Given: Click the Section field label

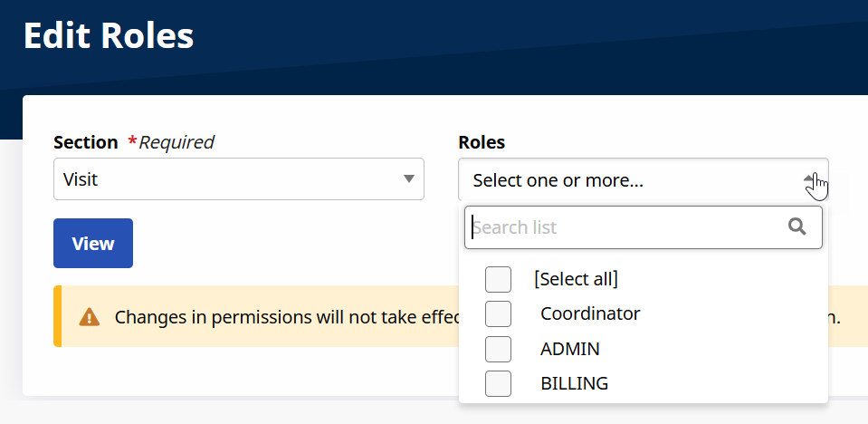Looking at the screenshot, I should pyautogui.click(x=85, y=142).
